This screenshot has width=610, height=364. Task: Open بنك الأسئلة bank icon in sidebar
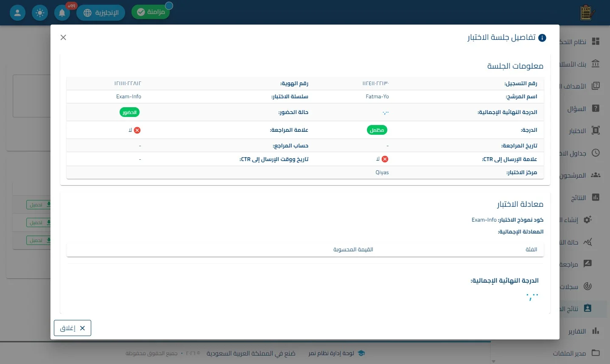[x=596, y=64]
